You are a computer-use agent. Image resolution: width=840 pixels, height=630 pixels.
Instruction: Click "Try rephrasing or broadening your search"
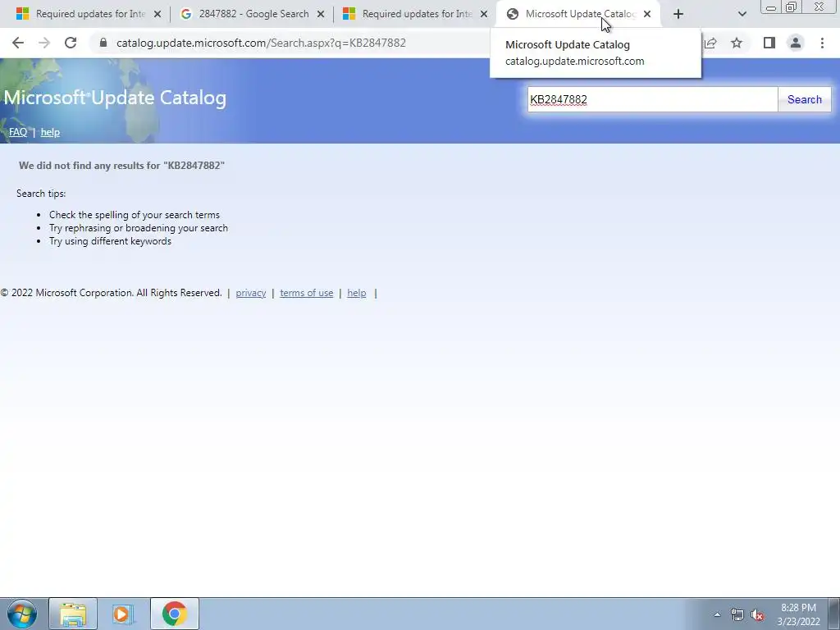tap(139, 228)
